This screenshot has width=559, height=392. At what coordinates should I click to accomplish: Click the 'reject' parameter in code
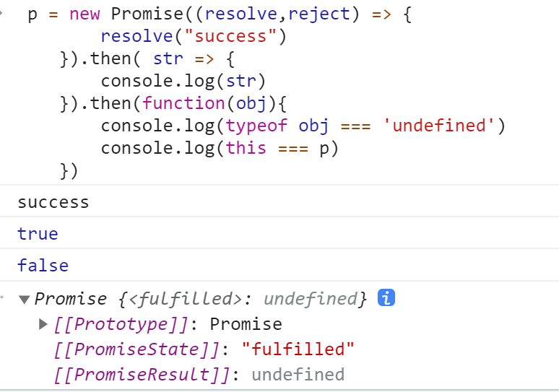pyautogui.click(x=319, y=14)
